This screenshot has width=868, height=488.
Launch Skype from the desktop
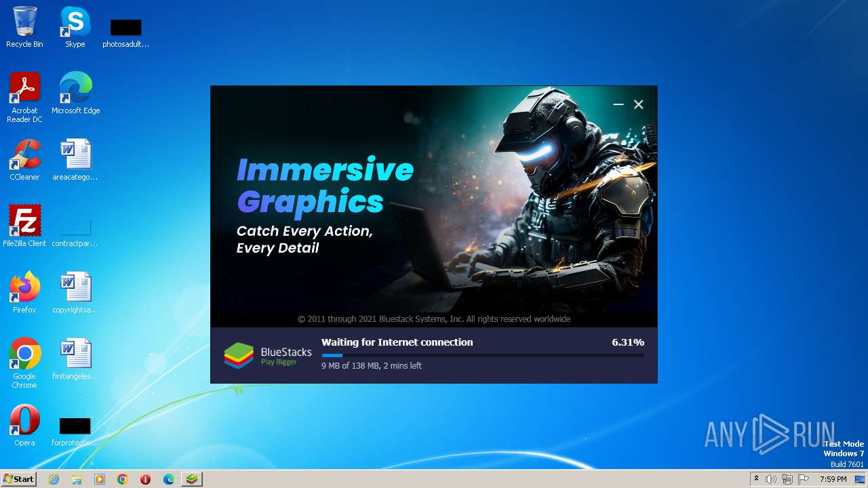click(x=75, y=27)
